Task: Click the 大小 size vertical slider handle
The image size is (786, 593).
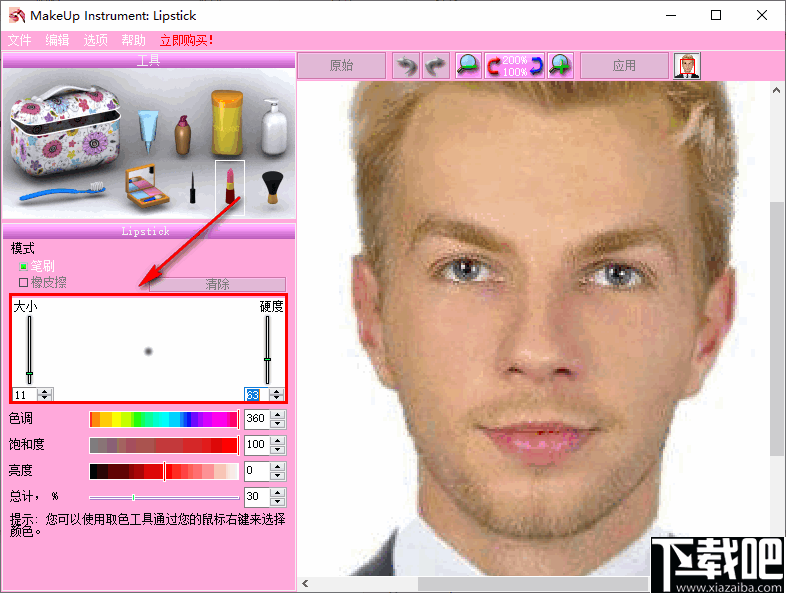Action: (x=30, y=374)
